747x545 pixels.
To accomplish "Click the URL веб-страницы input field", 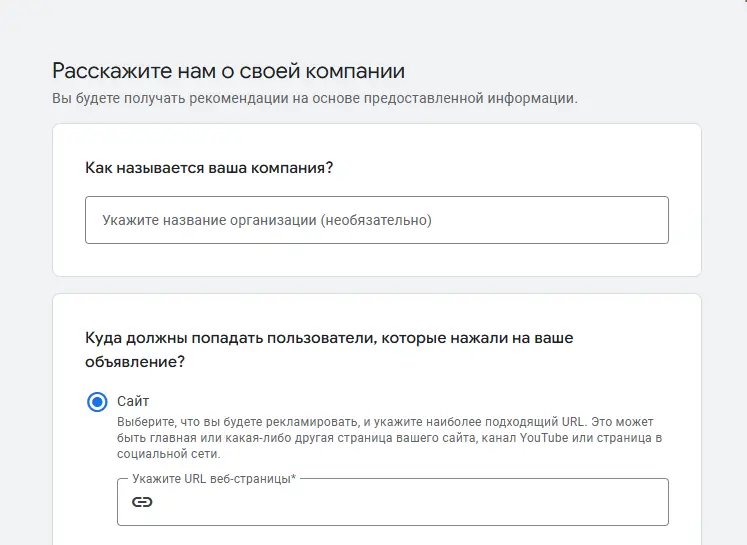I will click(x=393, y=502).
